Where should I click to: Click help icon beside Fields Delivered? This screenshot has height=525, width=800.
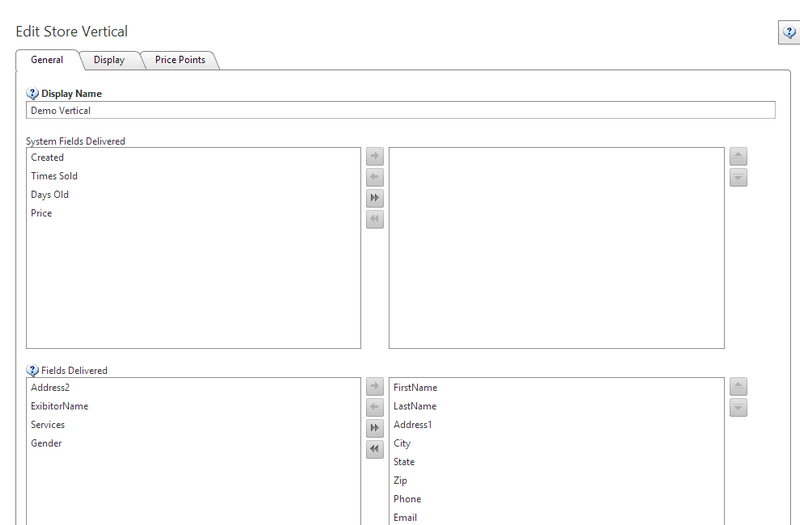point(33,370)
